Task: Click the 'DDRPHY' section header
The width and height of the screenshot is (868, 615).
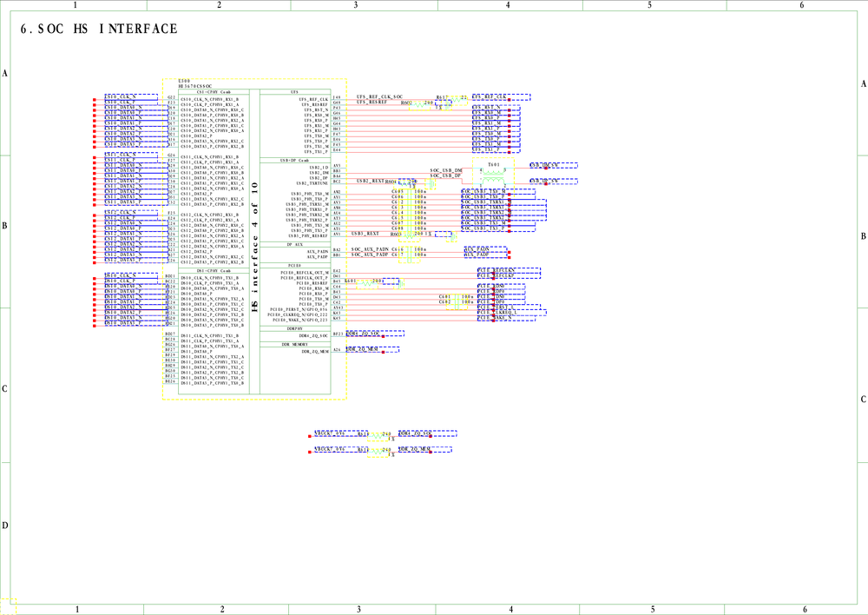Action: pyautogui.click(x=294, y=328)
